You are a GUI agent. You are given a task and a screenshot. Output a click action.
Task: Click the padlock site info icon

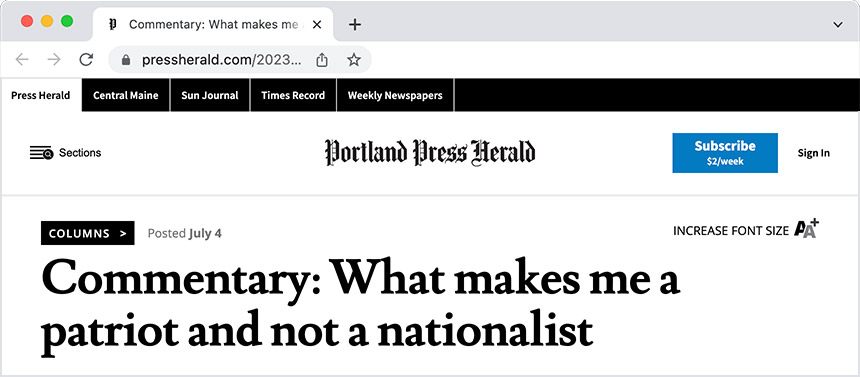pyautogui.click(x=126, y=60)
